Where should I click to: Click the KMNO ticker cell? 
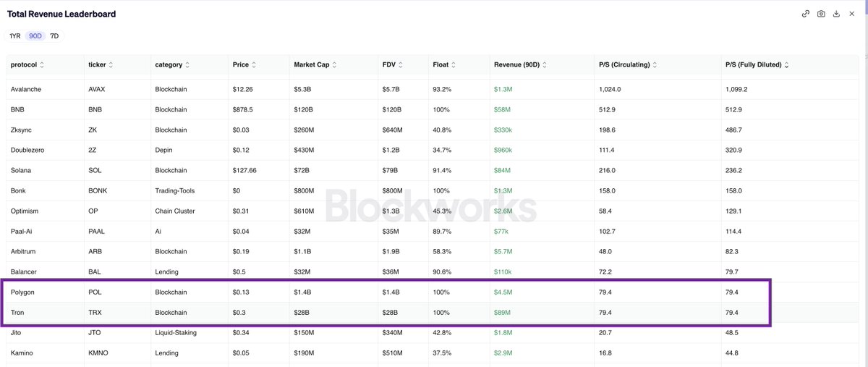coord(98,353)
